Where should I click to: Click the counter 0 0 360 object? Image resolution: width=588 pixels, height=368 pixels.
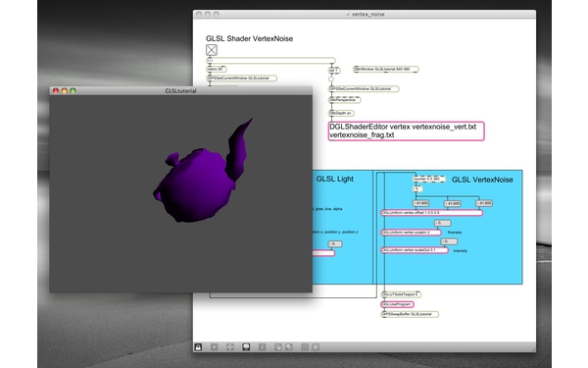[x=428, y=180]
